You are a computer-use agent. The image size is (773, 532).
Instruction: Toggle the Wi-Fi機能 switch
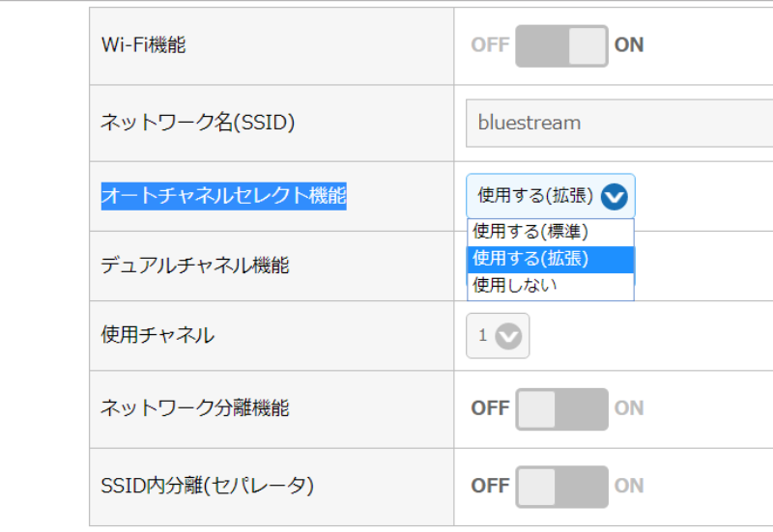point(561,45)
